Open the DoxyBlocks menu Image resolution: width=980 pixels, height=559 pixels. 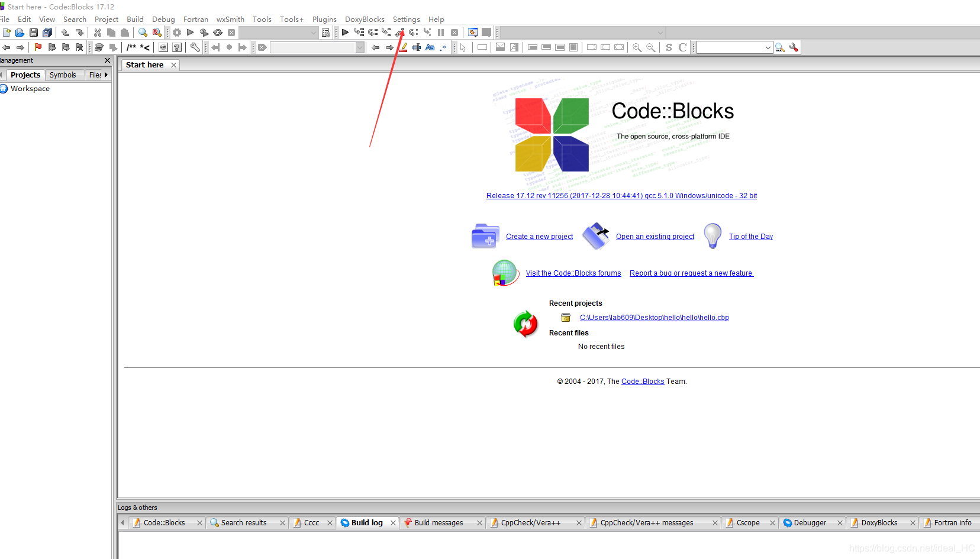(x=365, y=19)
